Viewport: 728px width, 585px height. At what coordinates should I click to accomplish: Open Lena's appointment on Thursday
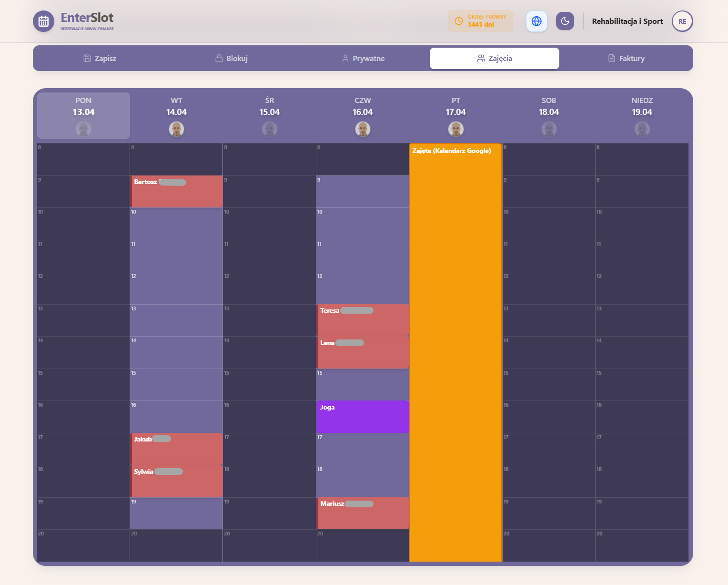coord(363,353)
